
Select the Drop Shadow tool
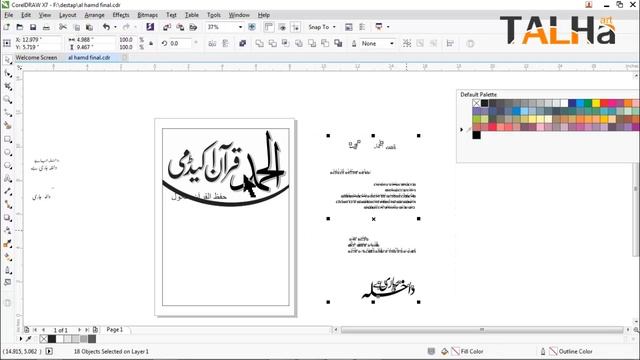click(x=7, y=218)
